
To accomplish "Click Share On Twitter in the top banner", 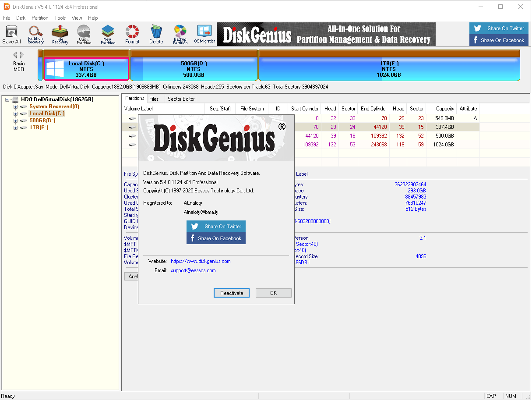I will coord(499,28).
